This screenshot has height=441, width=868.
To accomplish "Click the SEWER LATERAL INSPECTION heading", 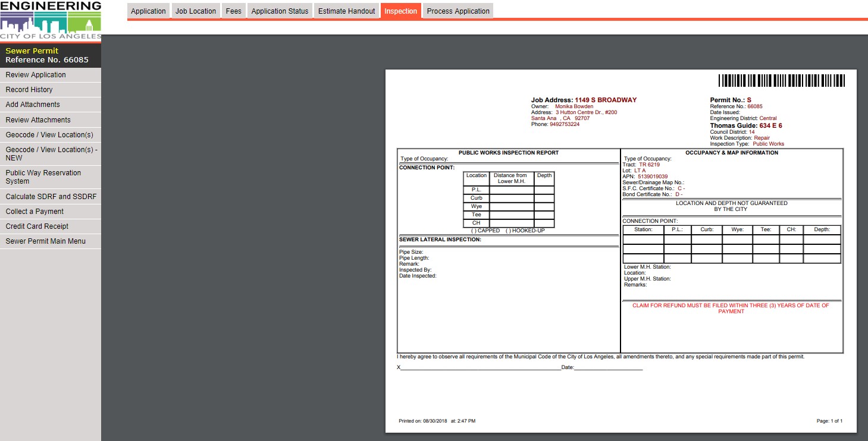I will [440, 240].
